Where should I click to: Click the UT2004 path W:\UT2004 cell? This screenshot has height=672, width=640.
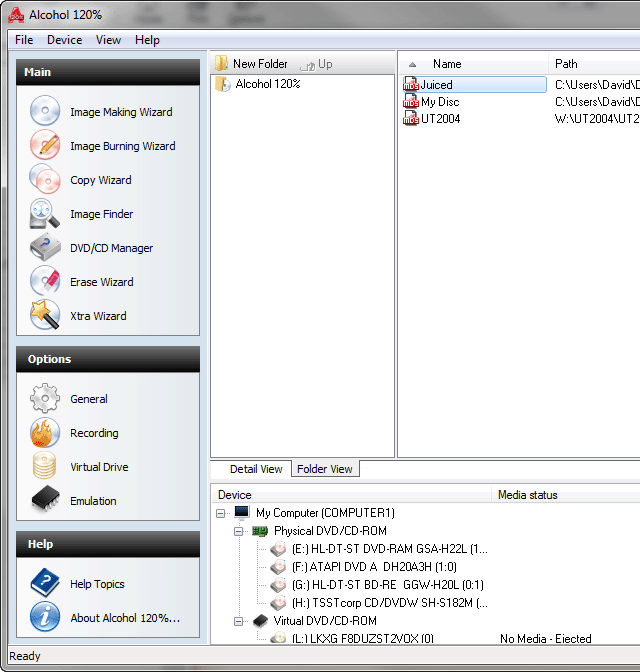pyautogui.click(x=597, y=118)
